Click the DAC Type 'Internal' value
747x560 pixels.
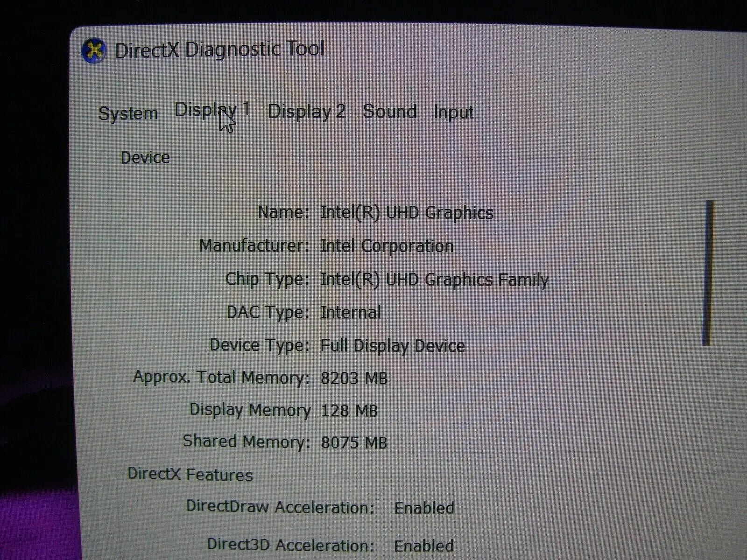[x=351, y=312]
